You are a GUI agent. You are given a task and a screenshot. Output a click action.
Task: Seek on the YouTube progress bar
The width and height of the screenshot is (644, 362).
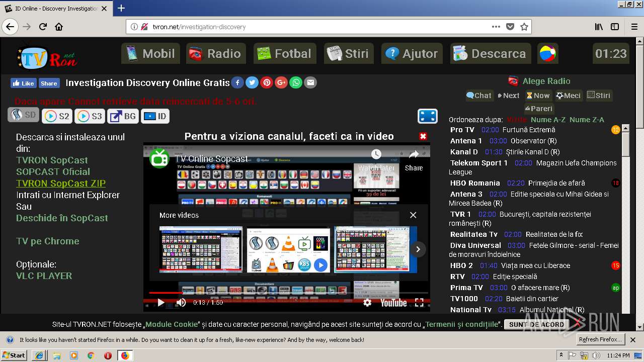click(288, 293)
